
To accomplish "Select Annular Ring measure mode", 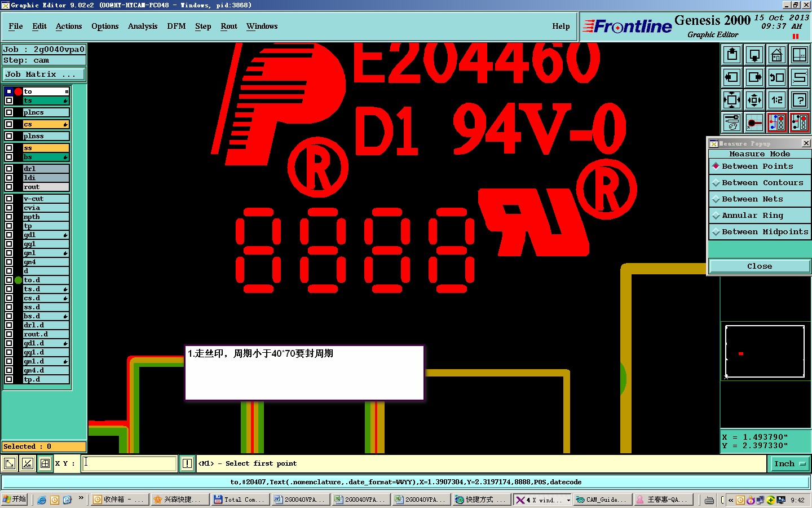I will [x=760, y=216].
